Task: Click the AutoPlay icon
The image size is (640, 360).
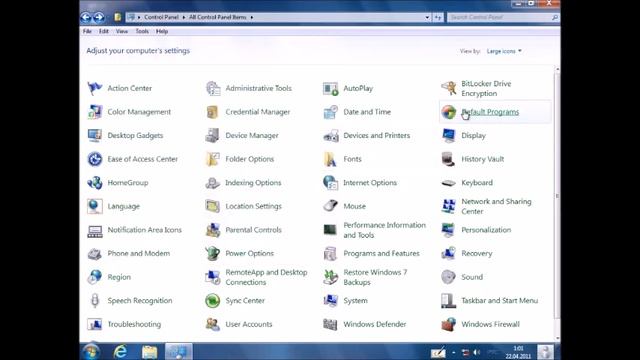Action: click(x=331, y=88)
